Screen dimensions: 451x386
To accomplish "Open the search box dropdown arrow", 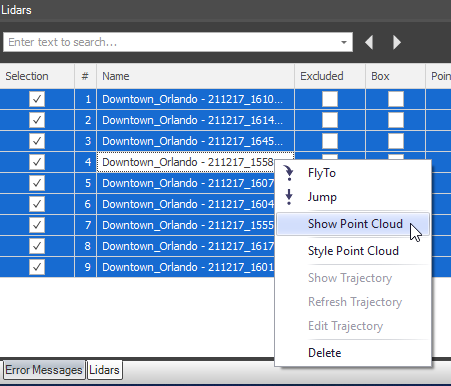I will point(344,42).
